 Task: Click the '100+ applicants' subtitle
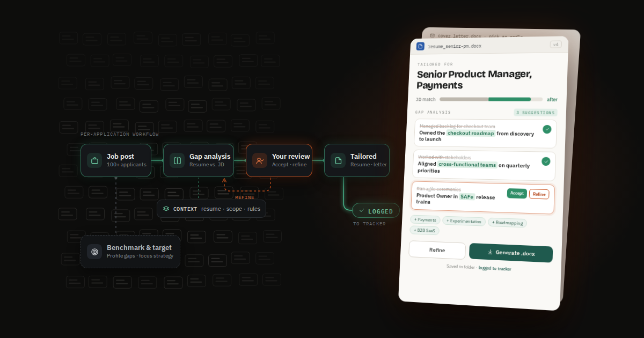tap(127, 165)
